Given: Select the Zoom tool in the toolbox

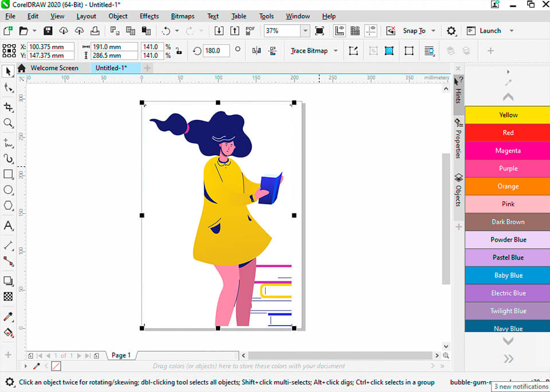Looking at the screenshot, I should point(8,123).
